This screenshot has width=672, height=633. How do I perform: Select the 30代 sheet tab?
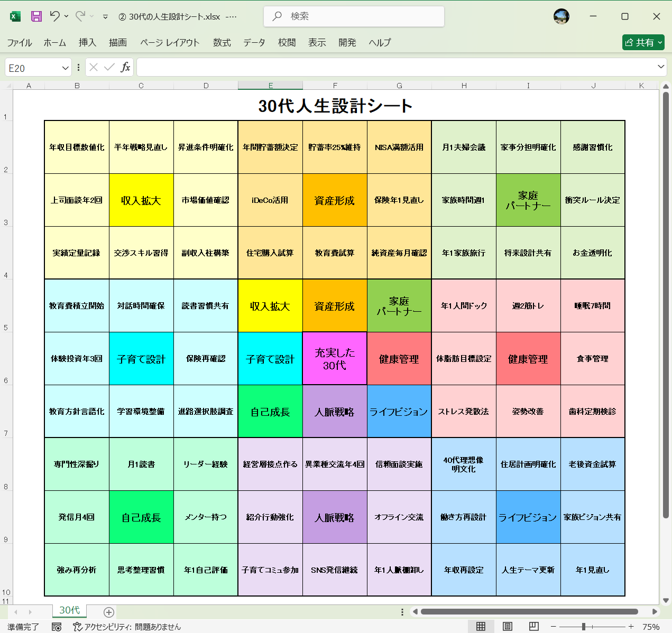[x=69, y=610]
